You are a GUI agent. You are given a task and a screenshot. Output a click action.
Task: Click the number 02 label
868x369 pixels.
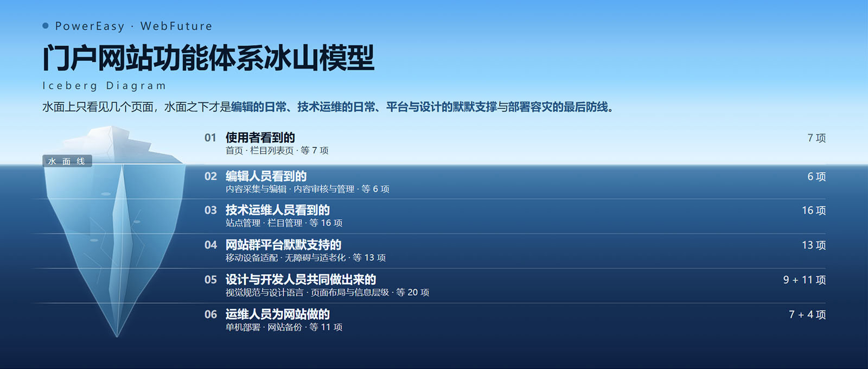click(210, 176)
